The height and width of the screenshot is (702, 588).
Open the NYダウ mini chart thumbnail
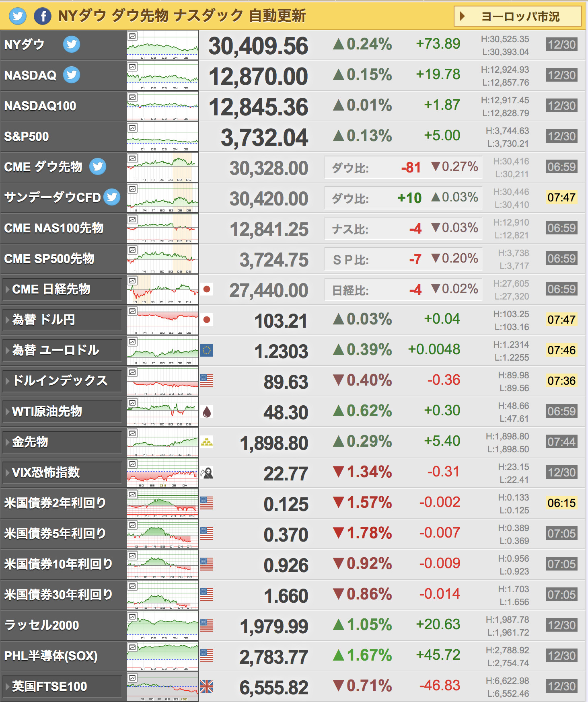[162, 45]
